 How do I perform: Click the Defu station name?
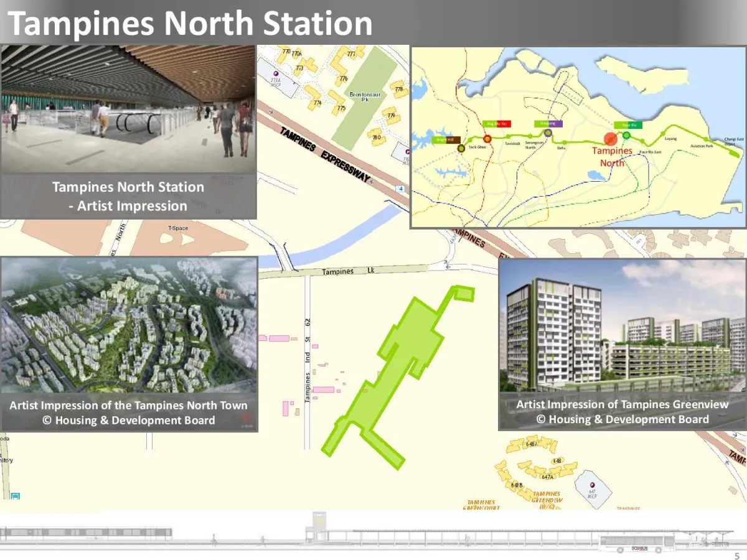coord(561,148)
